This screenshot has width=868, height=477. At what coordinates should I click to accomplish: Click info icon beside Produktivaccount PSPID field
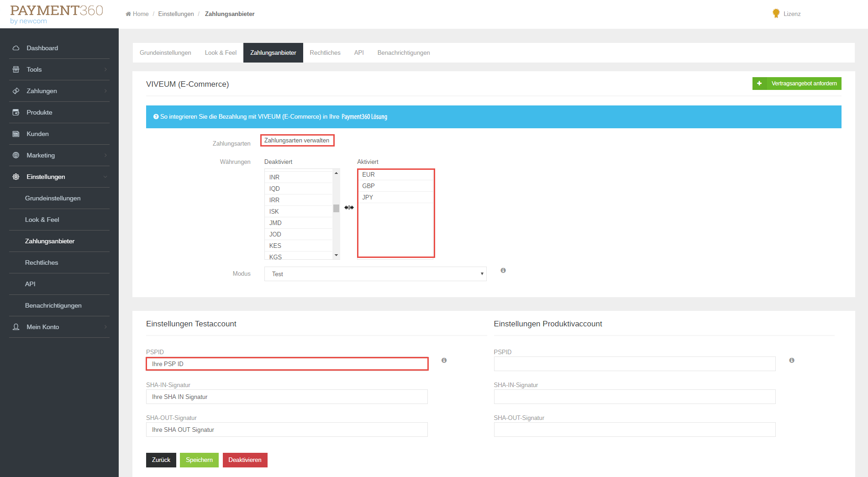792,361
